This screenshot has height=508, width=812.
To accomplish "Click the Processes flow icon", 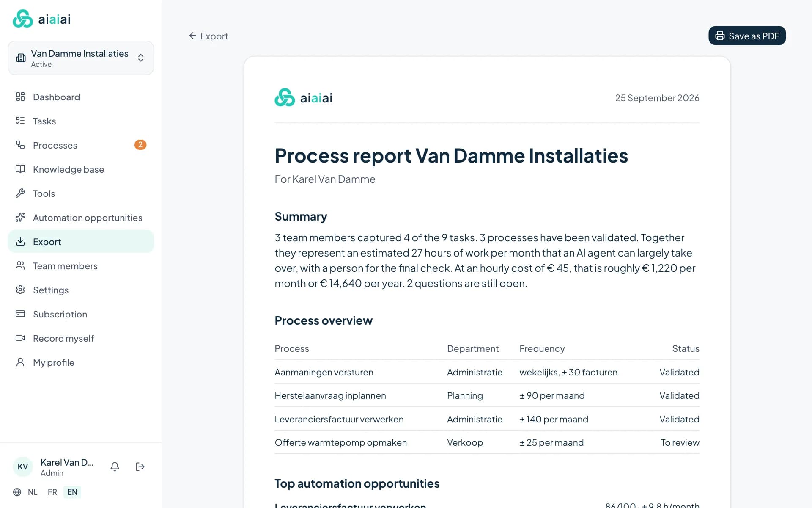I will coord(20,145).
